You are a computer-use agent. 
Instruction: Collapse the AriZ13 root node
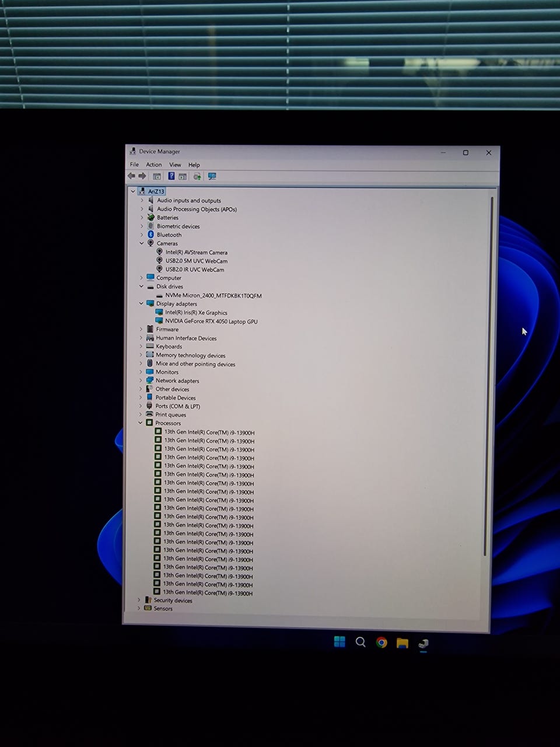[x=133, y=191]
